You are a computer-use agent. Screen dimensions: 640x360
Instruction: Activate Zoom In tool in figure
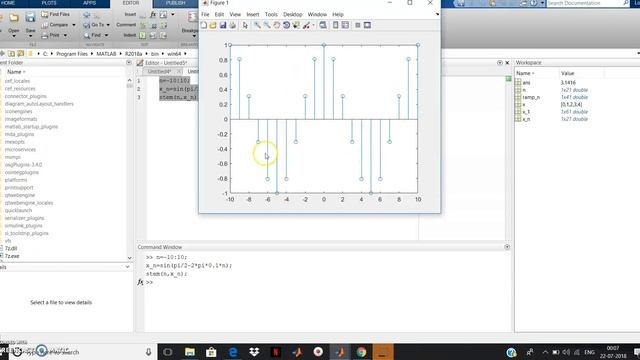tap(257, 25)
